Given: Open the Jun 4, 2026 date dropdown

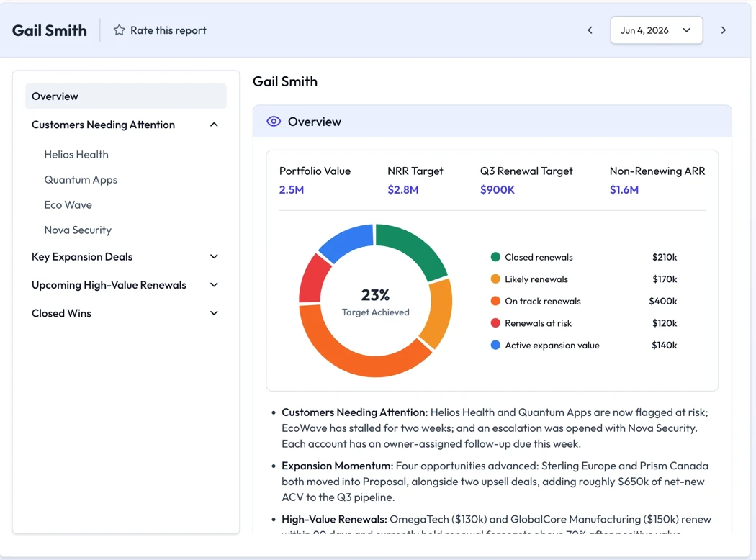Looking at the screenshot, I should pyautogui.click(x=656, y=30).
